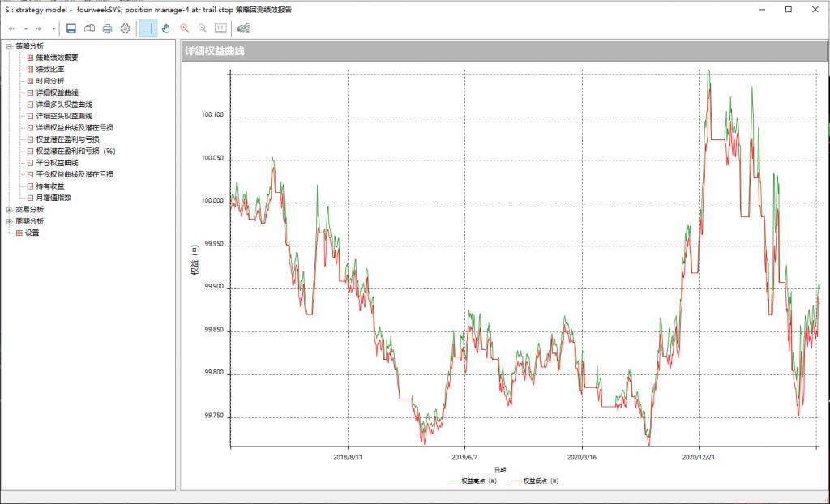
Task: Minimize the report window
Action: point(763,10)
